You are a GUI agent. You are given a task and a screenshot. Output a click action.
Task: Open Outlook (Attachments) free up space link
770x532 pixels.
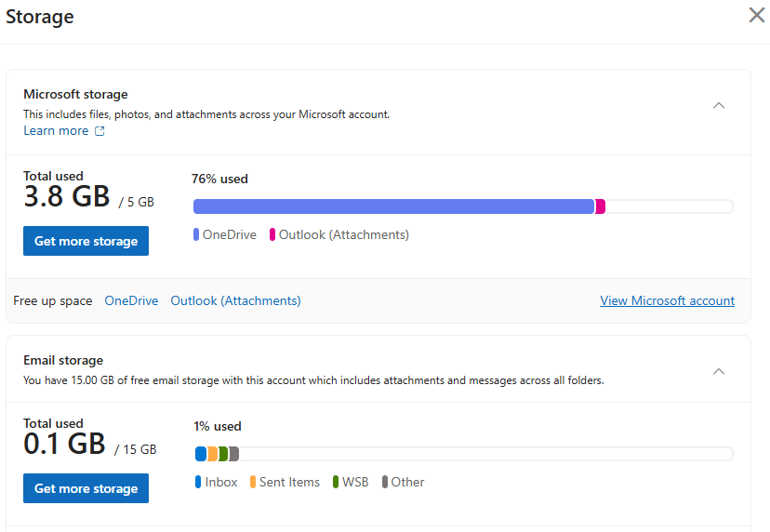point(235,300)
